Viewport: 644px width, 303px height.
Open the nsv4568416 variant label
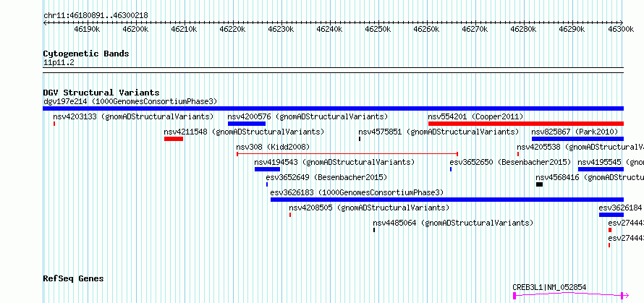pyautogui.click(x=590, y=177)
